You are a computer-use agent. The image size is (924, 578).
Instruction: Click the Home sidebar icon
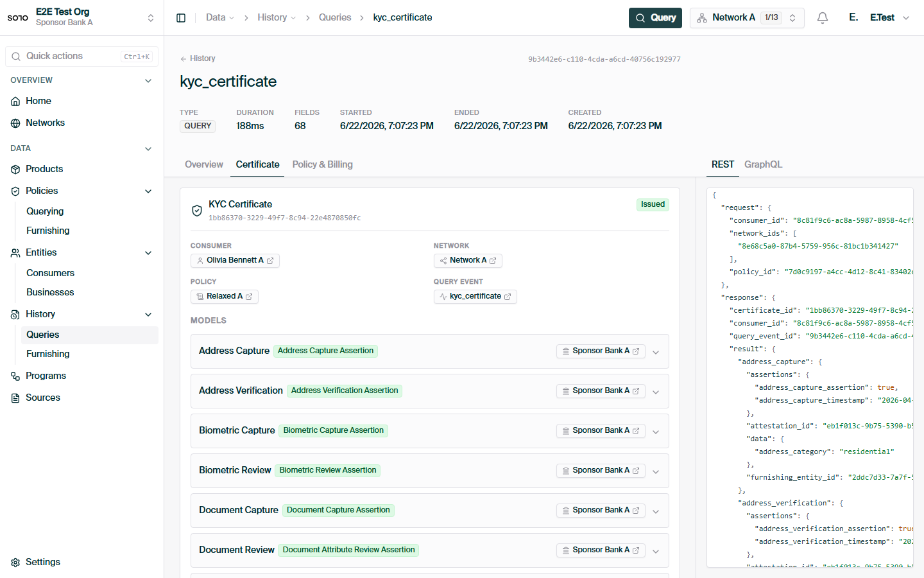point(15,101)
